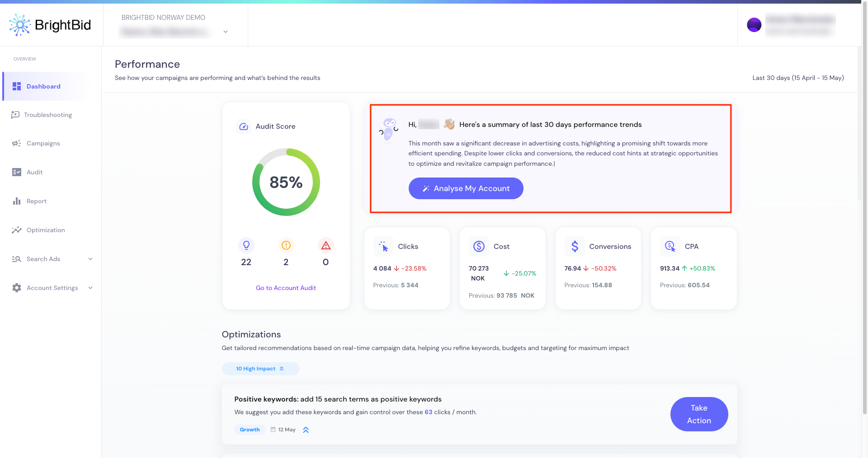Click the page vertical scrollbar

(x=864, y=208)
